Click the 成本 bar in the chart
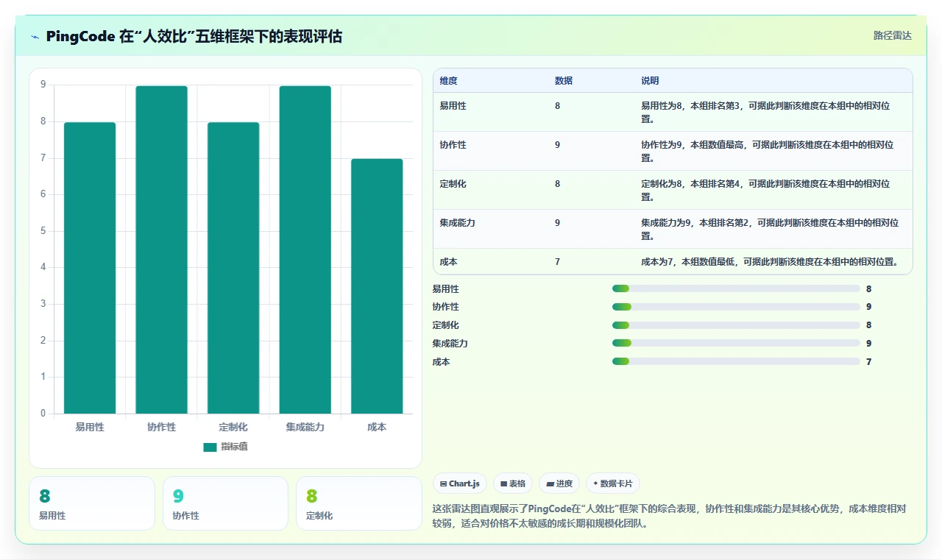The height and width of the screenshot is (560, 942). 377,286
